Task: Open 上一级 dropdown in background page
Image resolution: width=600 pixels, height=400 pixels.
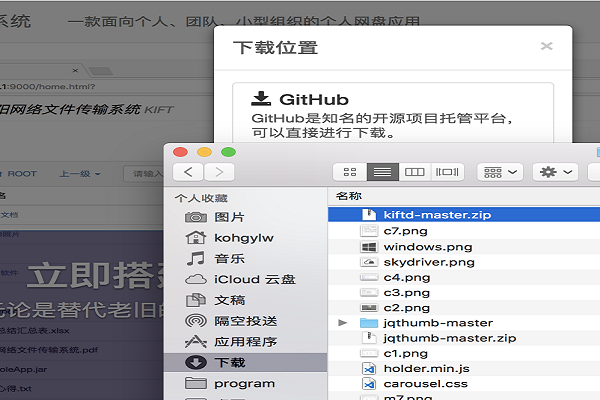Action: coord(80,174)
